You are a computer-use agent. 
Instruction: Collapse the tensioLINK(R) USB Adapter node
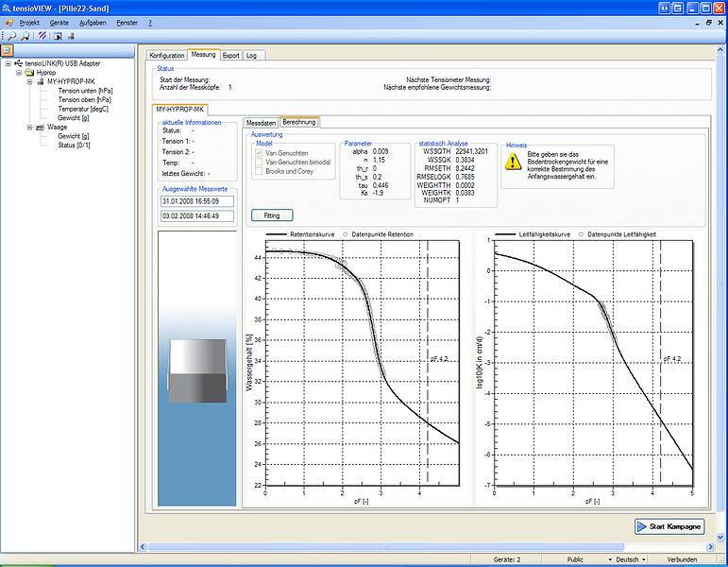click(8, 63)
